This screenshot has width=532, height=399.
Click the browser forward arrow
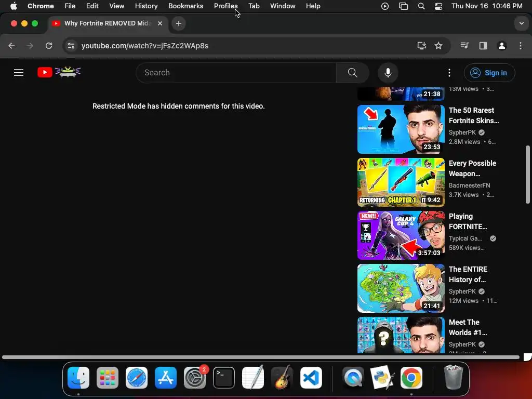tap(30, 46)
